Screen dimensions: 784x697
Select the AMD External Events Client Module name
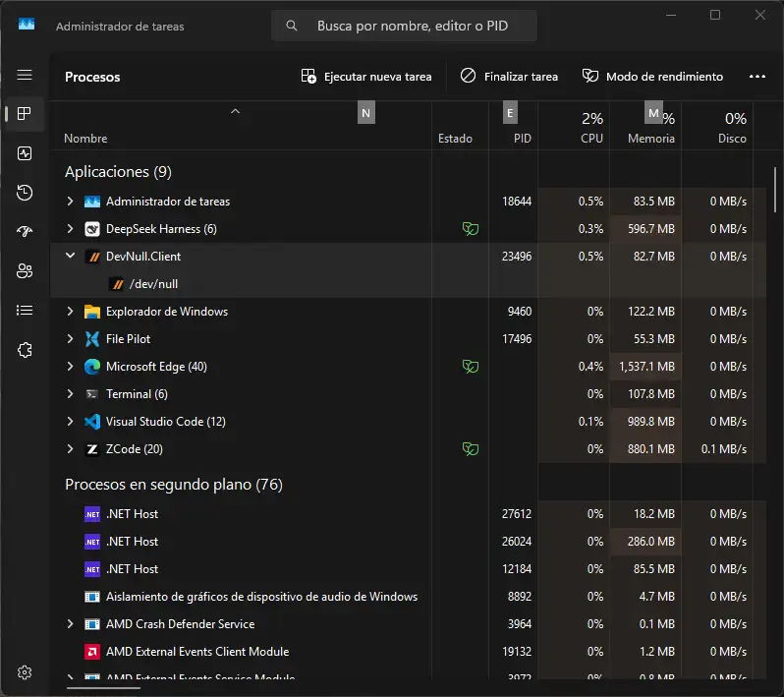coord(197,652)
